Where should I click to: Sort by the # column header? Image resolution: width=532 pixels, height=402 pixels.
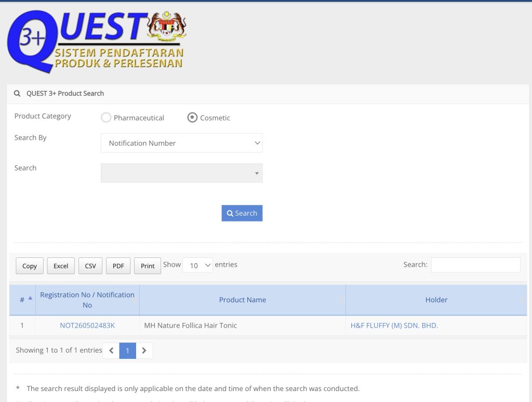point(22,300)
